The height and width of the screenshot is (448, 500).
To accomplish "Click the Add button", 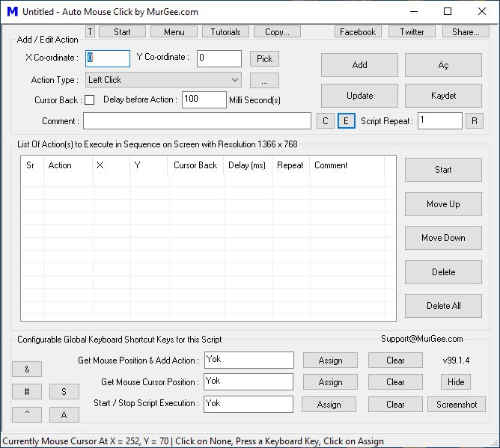I will (360, 65).
